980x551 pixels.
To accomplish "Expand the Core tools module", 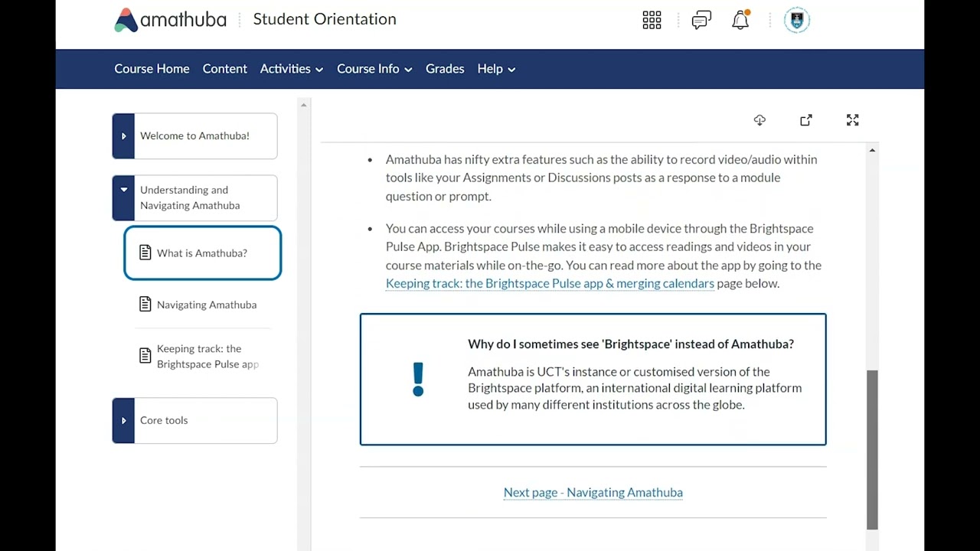I will coord(123,420).
